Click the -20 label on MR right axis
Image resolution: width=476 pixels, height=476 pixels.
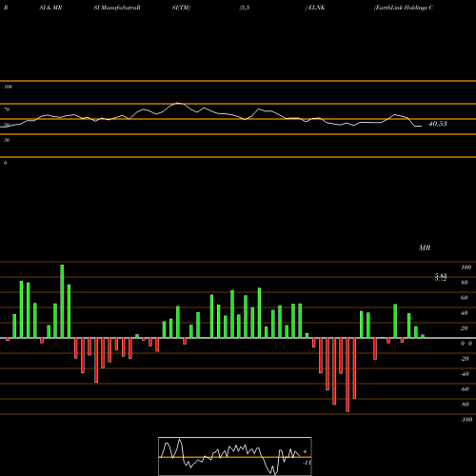click(465, 359)
